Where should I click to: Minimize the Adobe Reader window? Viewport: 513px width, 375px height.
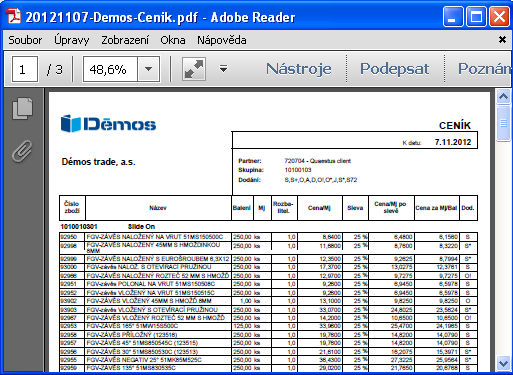tap(453, 17)
